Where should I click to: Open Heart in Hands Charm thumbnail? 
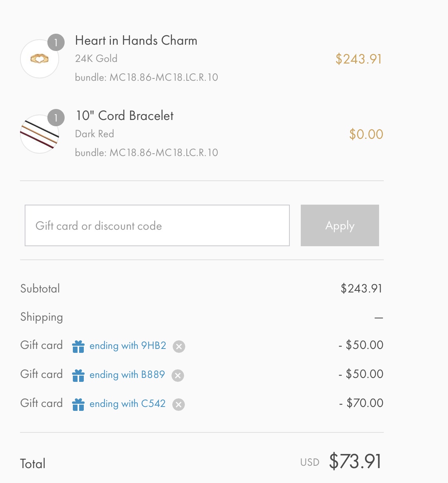point(40,59)
